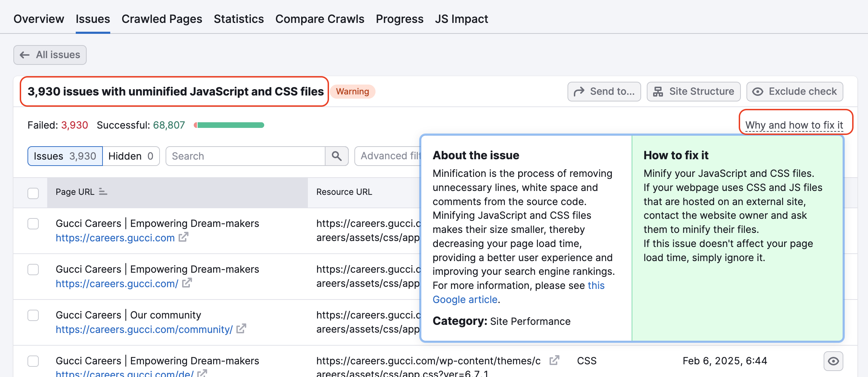Open the Site Structure view icon

pyautogui.click(x=658, y=91)
